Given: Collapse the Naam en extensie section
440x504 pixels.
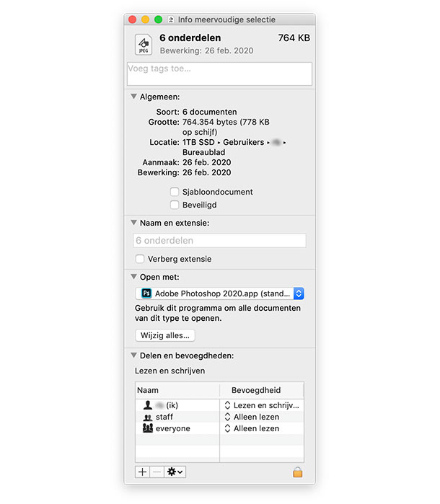Looking at the screenshot, I should point(133,223).
